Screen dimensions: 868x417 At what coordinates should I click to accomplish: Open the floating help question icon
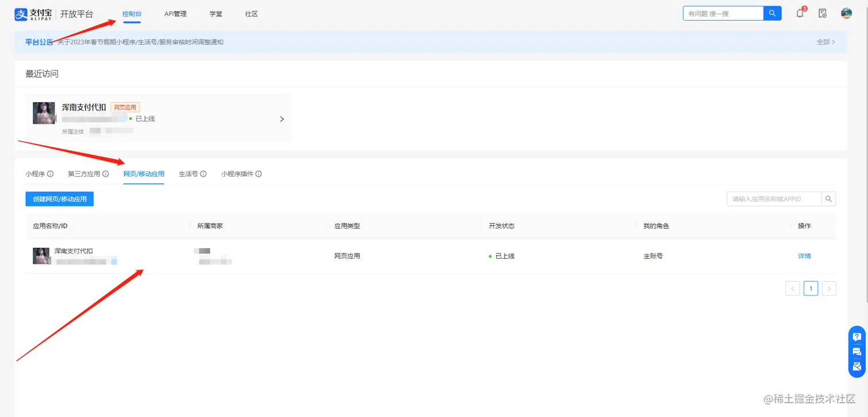tap(857, 337)
